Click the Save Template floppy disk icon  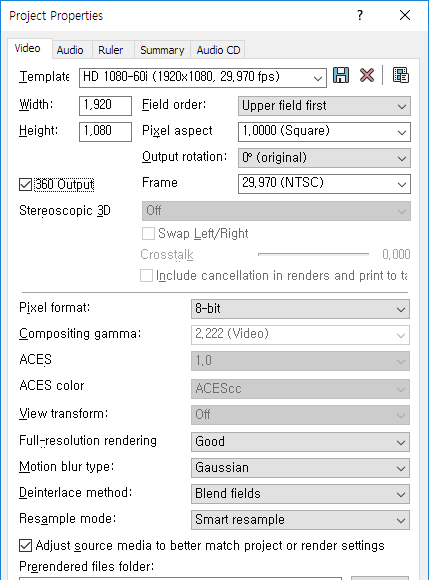tap(341, 76)
